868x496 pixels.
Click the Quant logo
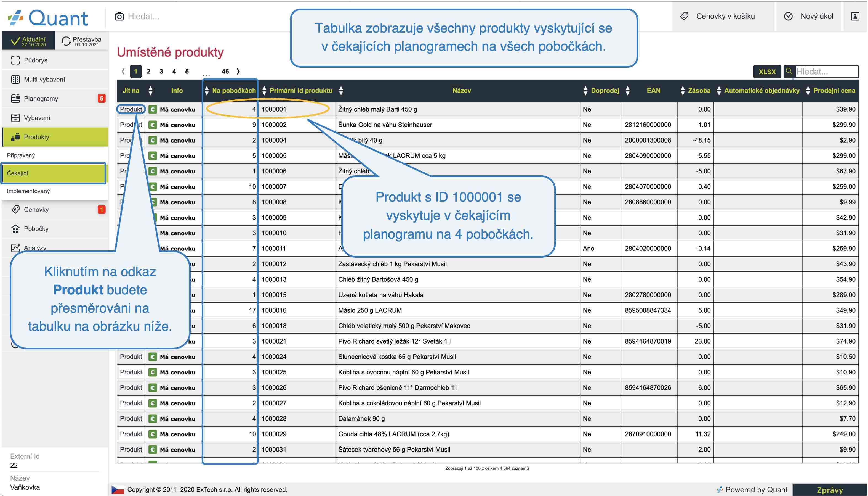(x=48, y=18)
